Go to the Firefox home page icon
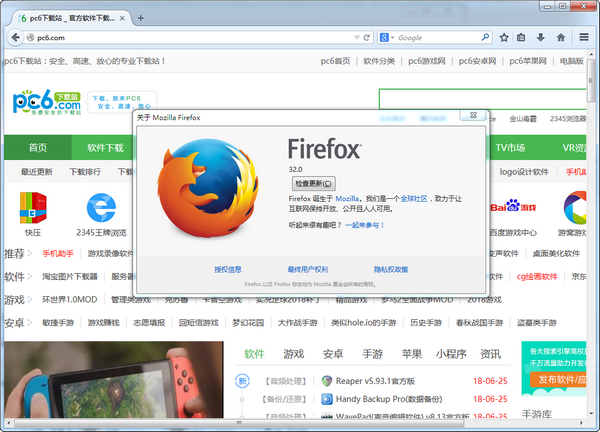 (561, 37)
